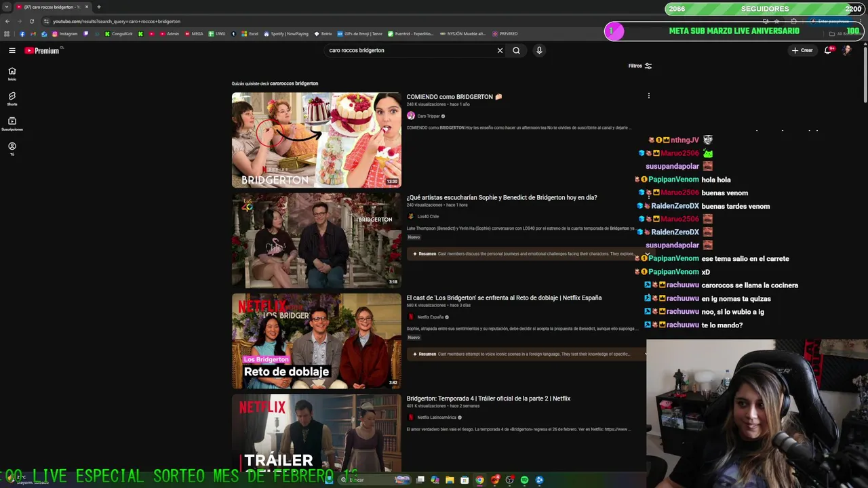This screenshot has width=868, height=488.
Task: Open the MEGA bookmark
Action: (x=194, y=34)
